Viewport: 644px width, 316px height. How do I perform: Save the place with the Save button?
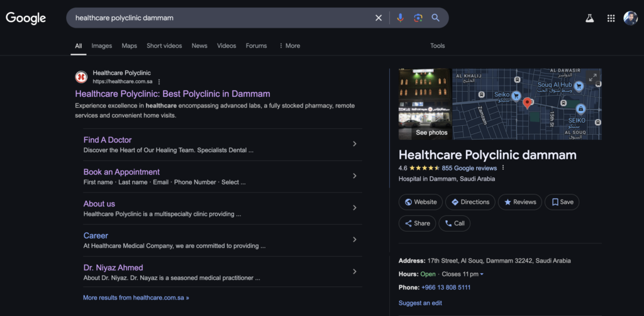(x=562, y=202)
